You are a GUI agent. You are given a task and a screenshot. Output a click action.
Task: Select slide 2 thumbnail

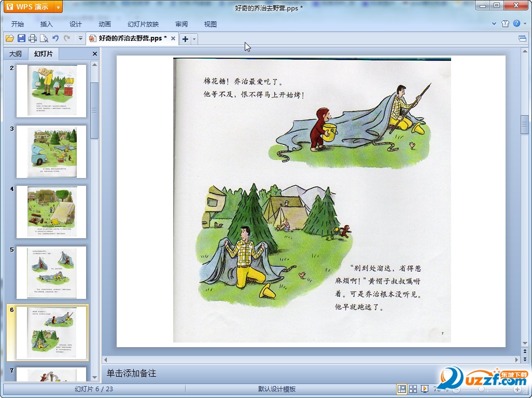(x=51, y=91)
